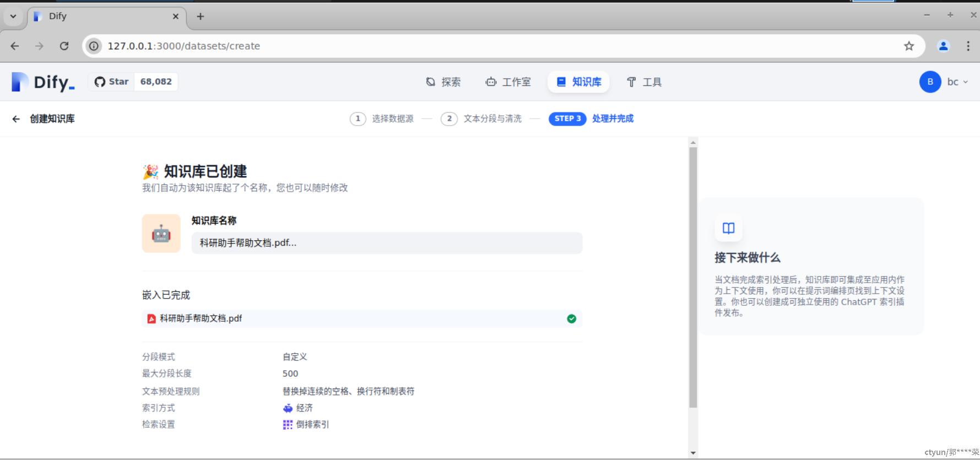Switch to the 探索 tab
Screen dimensions: 980x460
443,82
